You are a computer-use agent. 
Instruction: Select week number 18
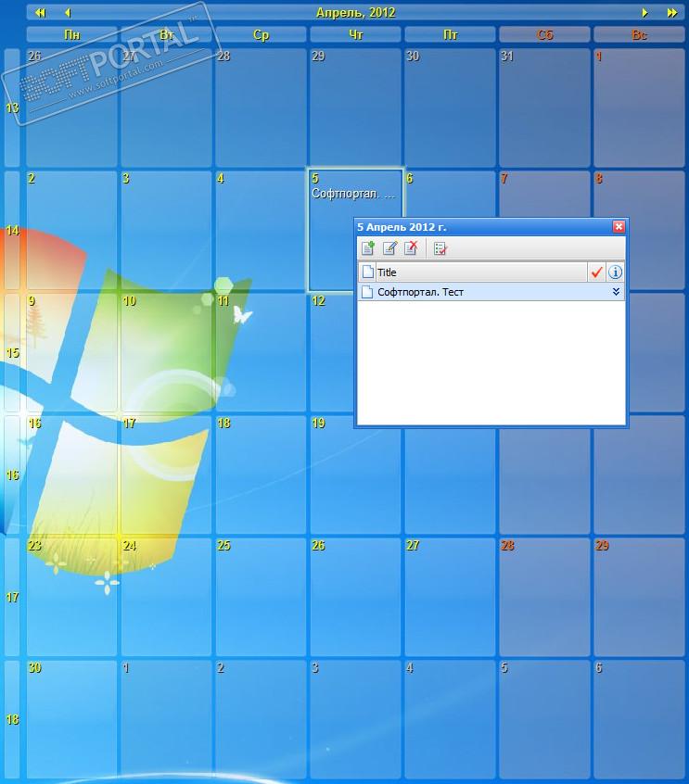[x=12, y=719]
